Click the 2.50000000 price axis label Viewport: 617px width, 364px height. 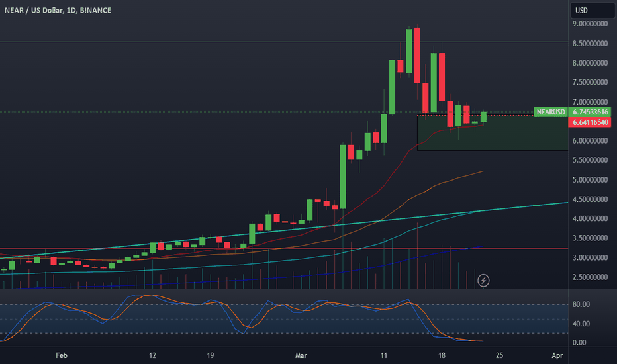(x=591, y=277)
